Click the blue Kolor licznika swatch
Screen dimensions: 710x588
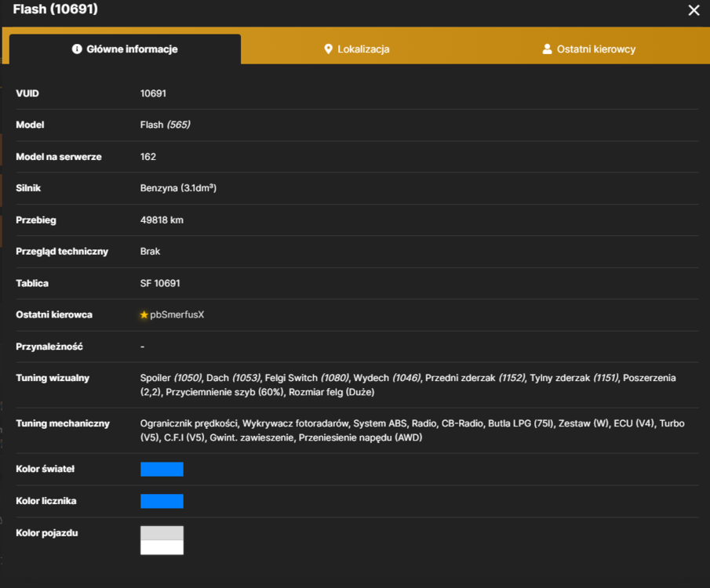tap(162, 501)
